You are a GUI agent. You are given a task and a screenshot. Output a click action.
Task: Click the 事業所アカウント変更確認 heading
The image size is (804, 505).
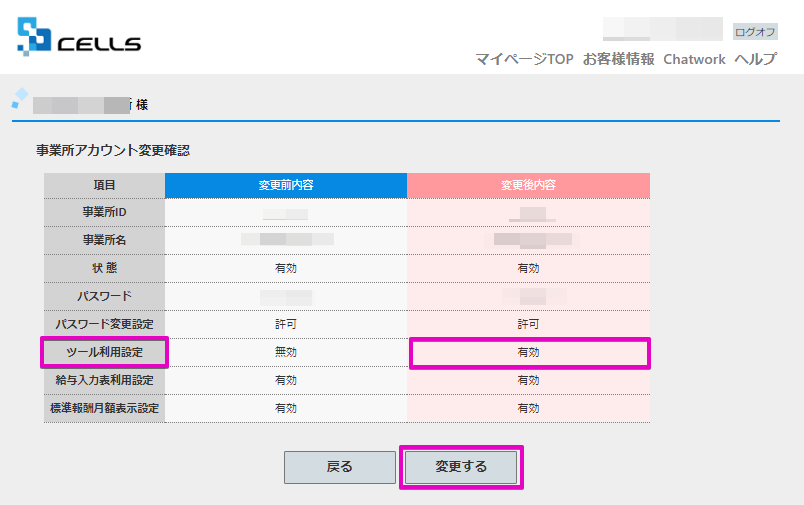(113, 150)
